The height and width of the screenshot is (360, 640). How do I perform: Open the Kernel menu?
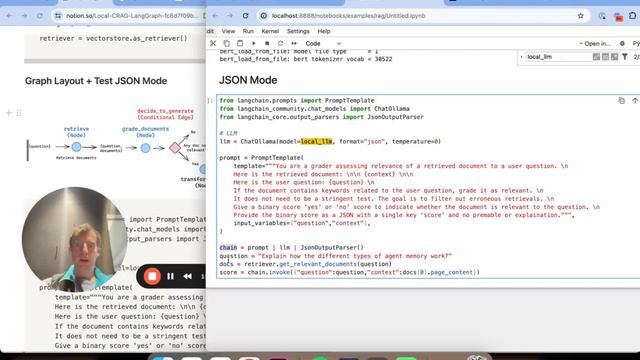270,31
